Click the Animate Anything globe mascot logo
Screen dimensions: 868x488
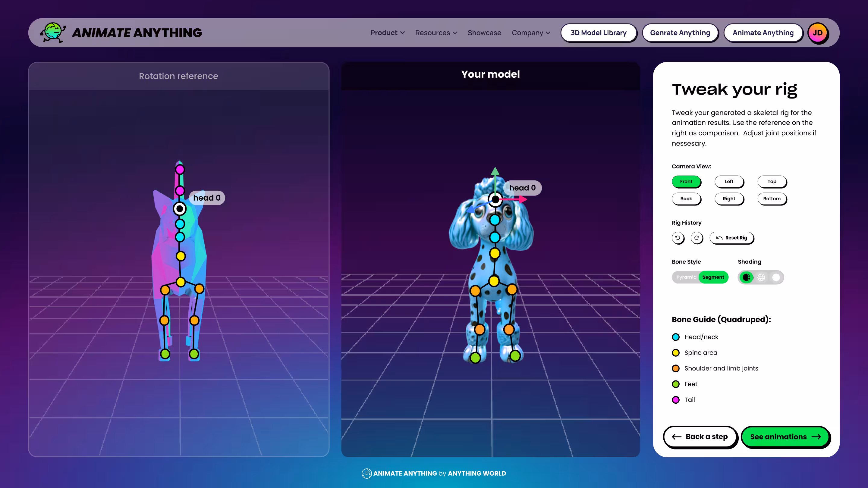53,32
